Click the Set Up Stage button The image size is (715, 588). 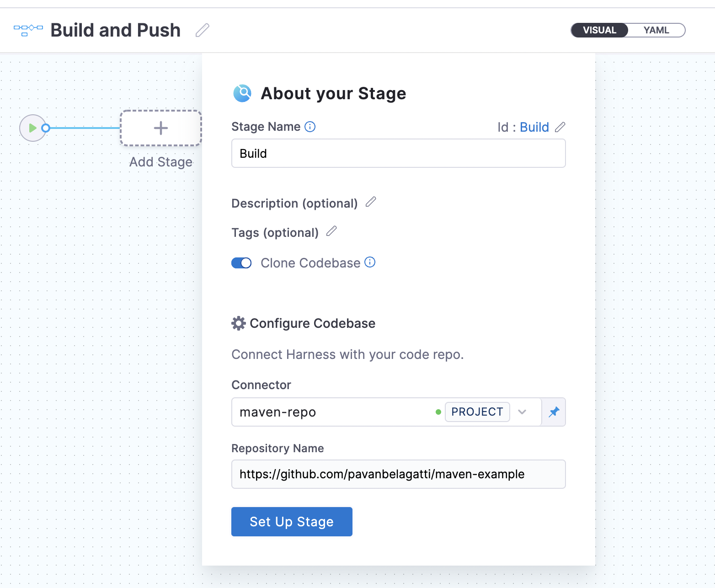pos(292,522)
